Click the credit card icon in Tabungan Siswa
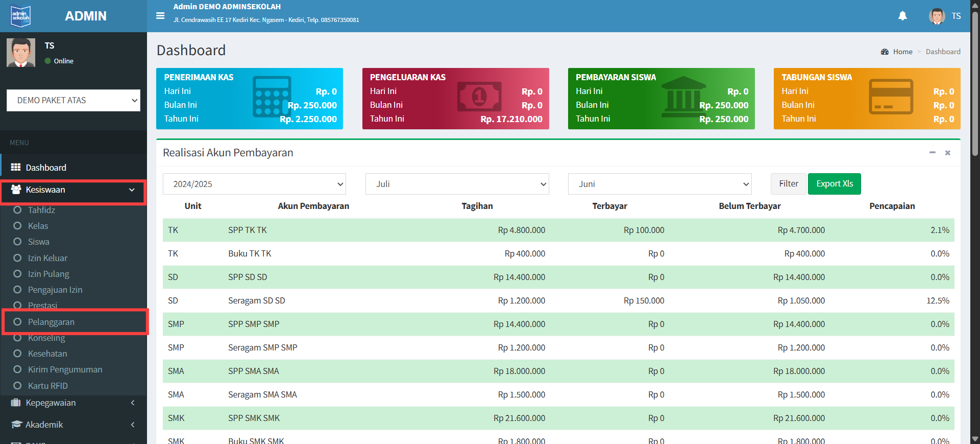Viewport: 980px width, 444px height. [891, 97]
